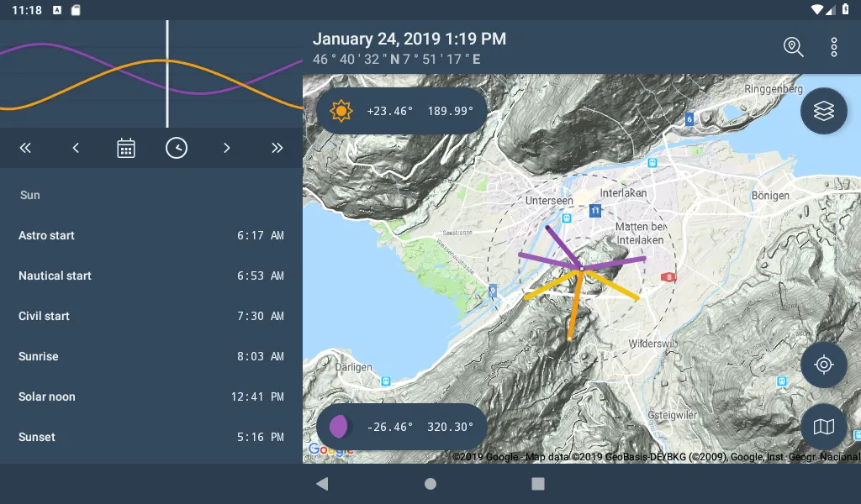Screen dimensions: 861x504
Task: Tap the Solar noon row
Action: point(151,396)
